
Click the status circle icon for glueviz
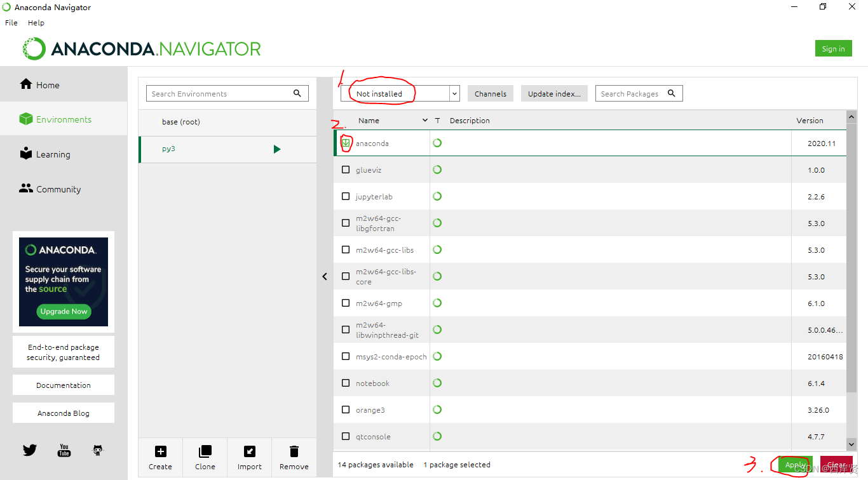click(437, 170)
